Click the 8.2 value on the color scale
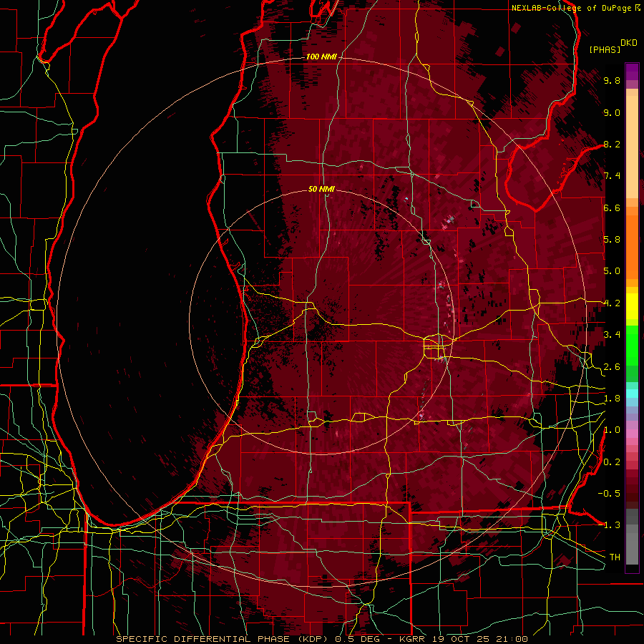Viewport: 644px width, 644px height. [612, 144]
